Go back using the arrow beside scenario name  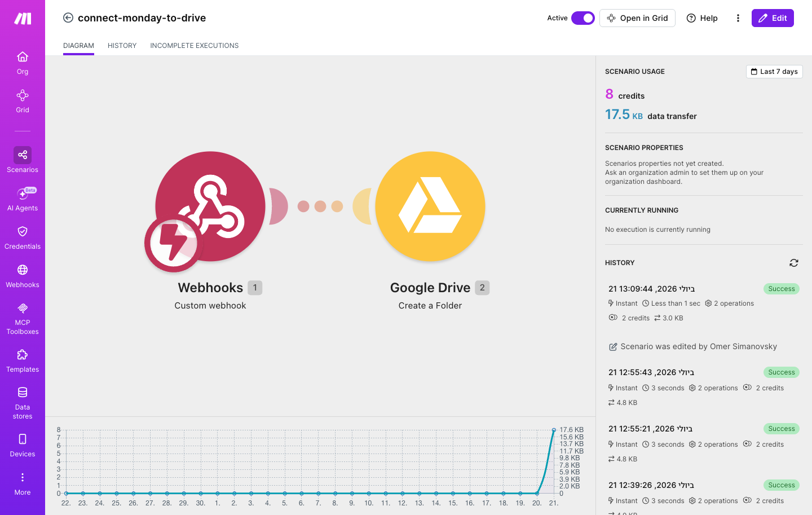click(x=68, y=18)
